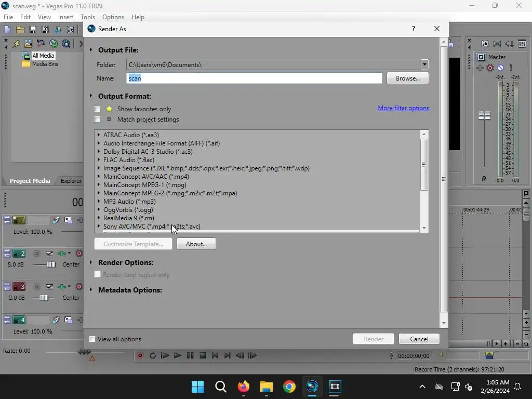Viewport: 532px width, 399px height.
Task: Open File Explorer from the taskbar
Action: (x=267, y=387)
